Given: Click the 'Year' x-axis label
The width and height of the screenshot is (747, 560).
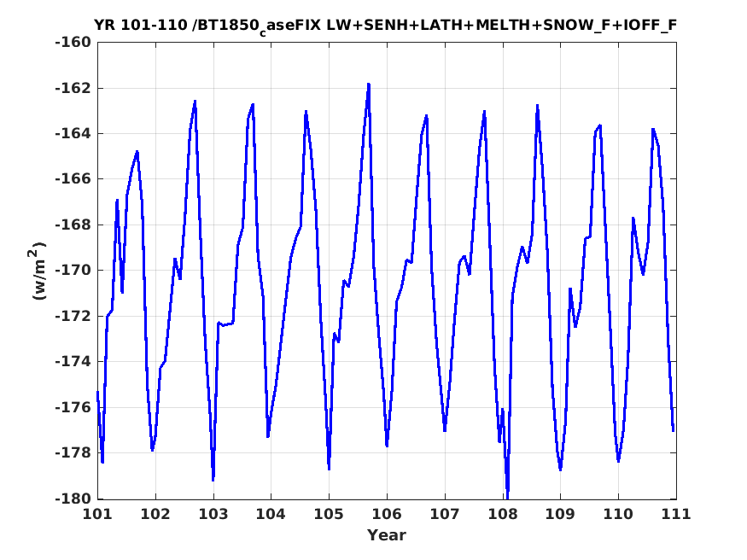Looking at the screenshot, I should [x=387, y=535].
